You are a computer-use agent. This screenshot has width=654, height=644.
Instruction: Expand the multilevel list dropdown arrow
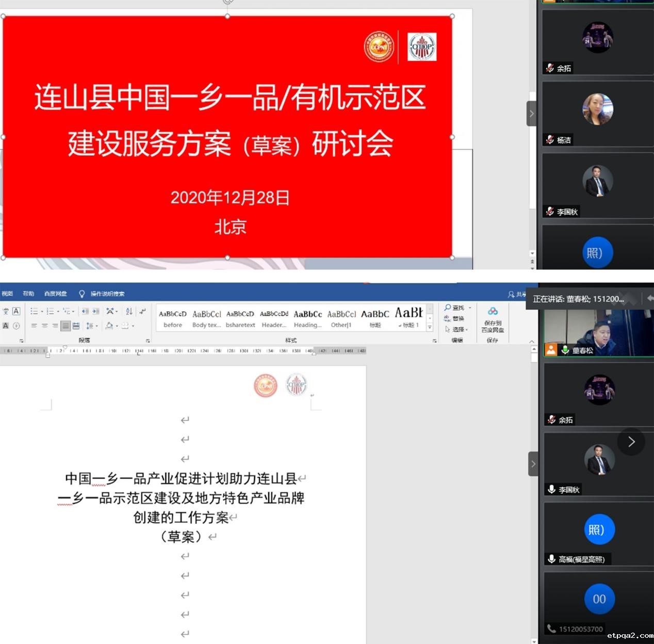(73, 311)
